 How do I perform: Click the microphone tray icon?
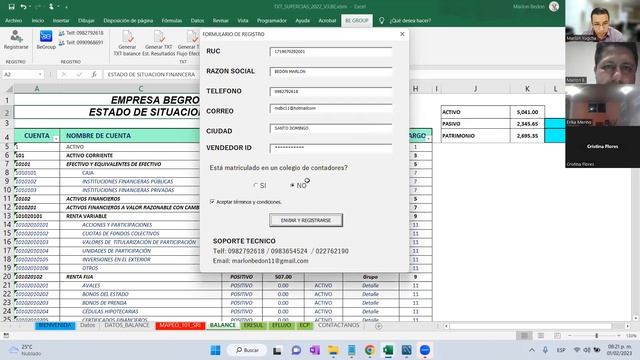(x=545, y=350)
